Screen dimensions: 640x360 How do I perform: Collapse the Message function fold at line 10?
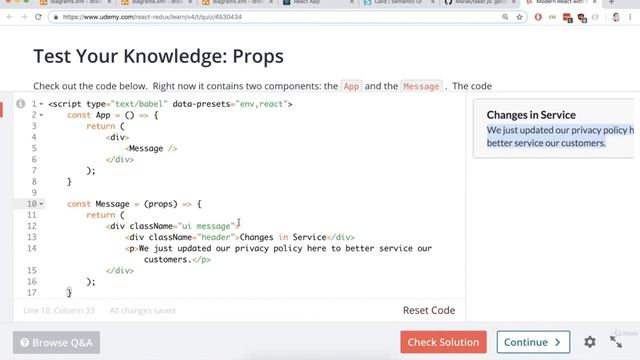[x=41, y=204]
